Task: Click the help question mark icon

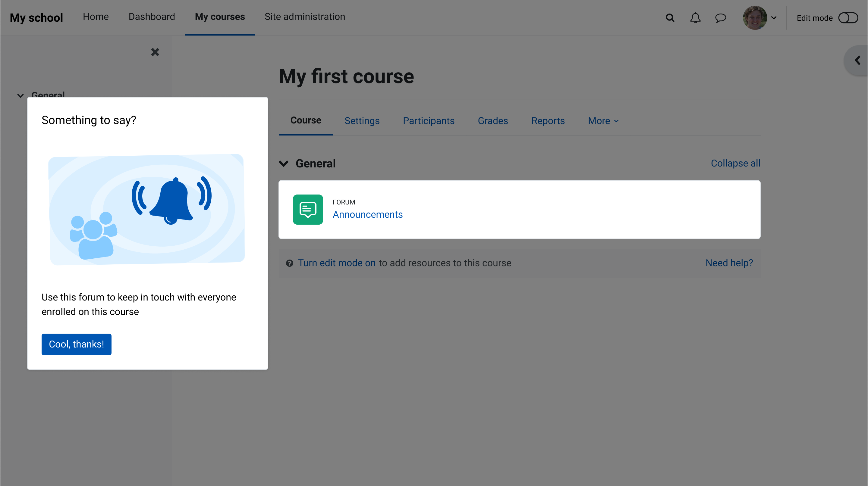Action: [289, 263]
